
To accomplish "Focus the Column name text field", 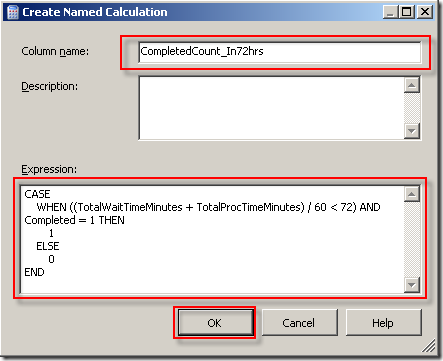I will pyautogui.click(x=280, y=52).
